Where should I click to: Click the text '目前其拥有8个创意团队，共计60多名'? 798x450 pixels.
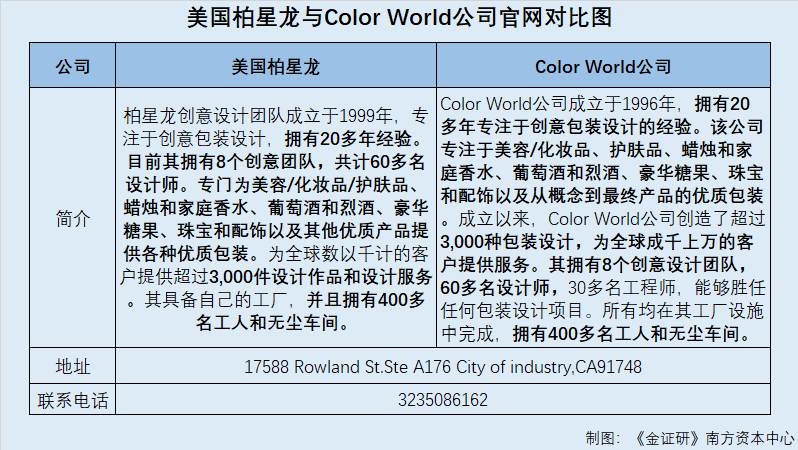pyautogui.click(x=276, y=162)
